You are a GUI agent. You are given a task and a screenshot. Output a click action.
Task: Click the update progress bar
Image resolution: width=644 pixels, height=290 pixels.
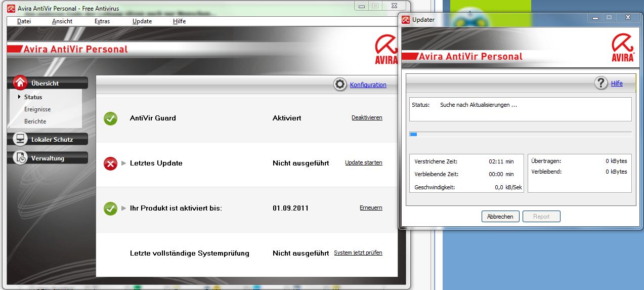pyautogui.click(x=520, y=134)
